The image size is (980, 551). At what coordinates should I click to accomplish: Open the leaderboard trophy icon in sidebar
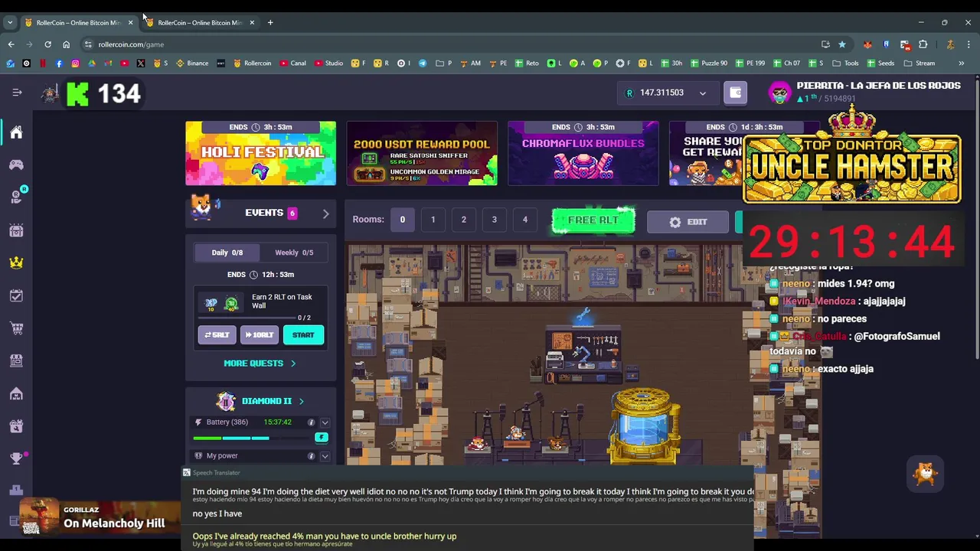(16, 458)
